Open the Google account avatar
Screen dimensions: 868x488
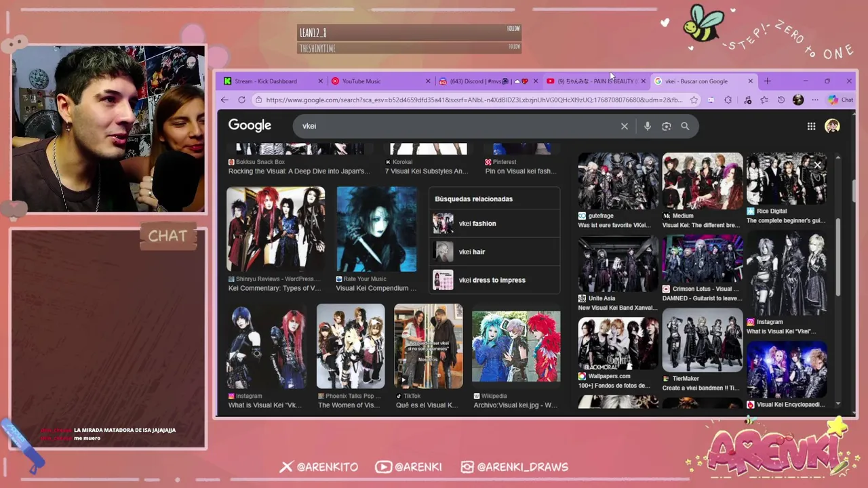tap(832, 126)
